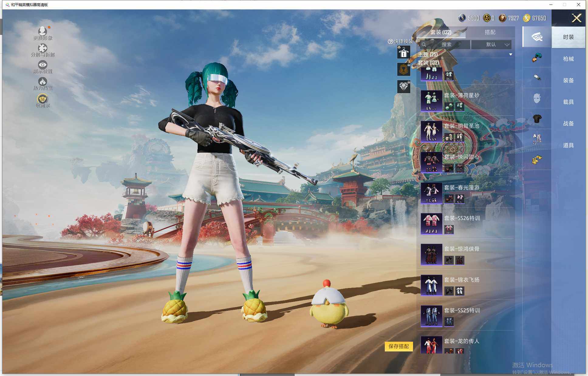
Task: Open the 枪械 menu tab
Action: (568, 59)
